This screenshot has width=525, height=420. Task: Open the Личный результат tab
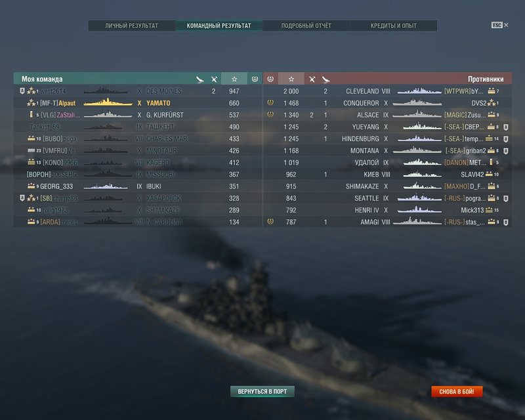click(x=132, y=26)
